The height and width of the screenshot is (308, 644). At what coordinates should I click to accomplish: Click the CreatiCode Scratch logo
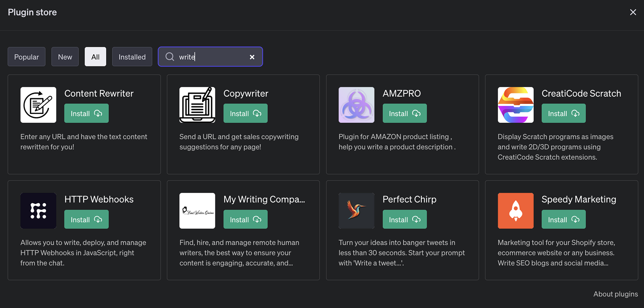[x=516, y=105]
